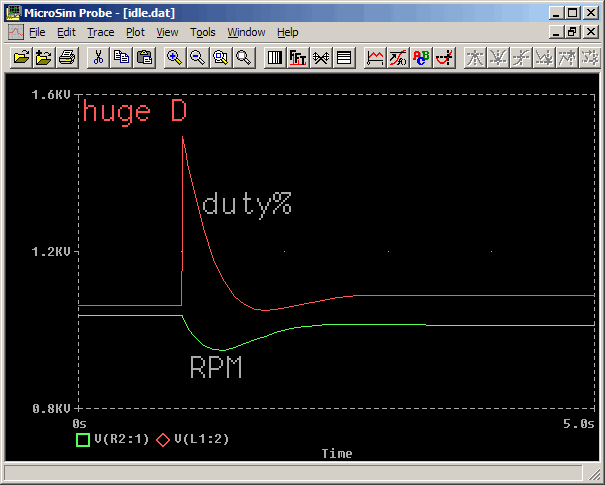Click the Add Trace toolbar icon
The height and width of the screenshot is (485, 605).
click(375, 58)
